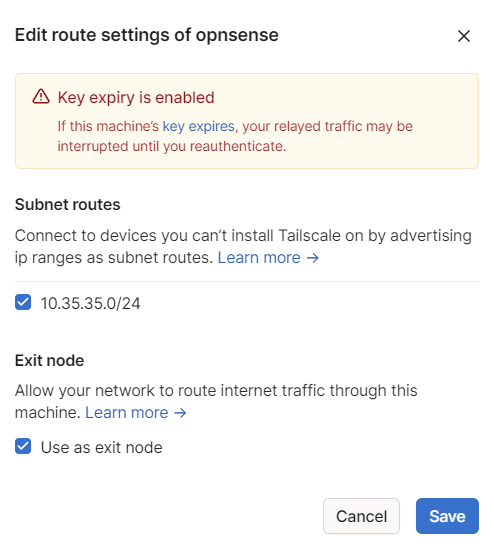Image resolution: width=494 pixels, height=554 pixels.
Task: Uncheck the 10.35.35.0/24 subnet route checkbox
Action: [x=23, y=302]
